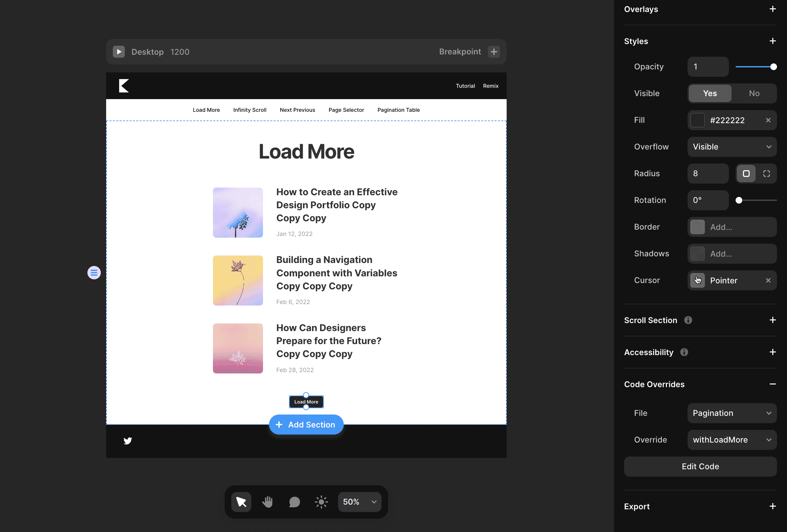Viewport: 787px width, 532px height.
Task: Click the selection/pointer tool icon
Action: click(x=241, y=502)
